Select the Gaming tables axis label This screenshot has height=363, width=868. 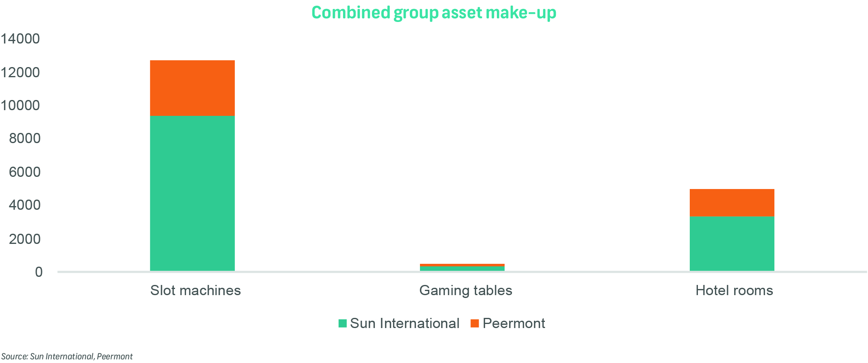(x=466, y=291)
